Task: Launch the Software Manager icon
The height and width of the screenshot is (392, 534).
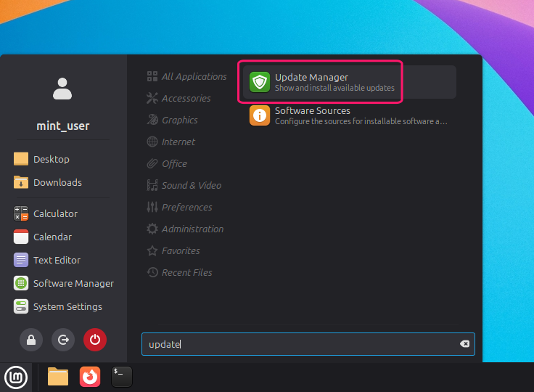Action: [21, 283]
